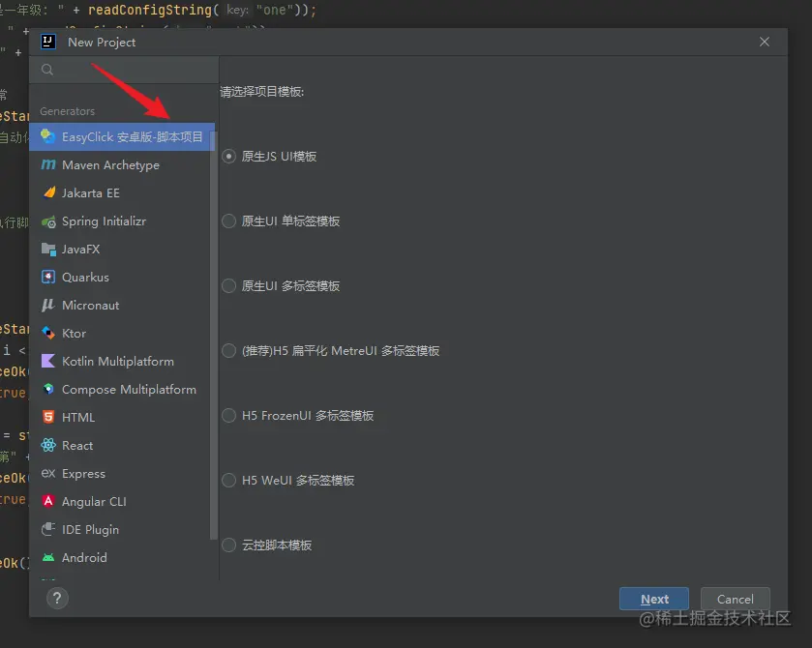
Task: Click the Express icon
Action: tap(48, 473)
